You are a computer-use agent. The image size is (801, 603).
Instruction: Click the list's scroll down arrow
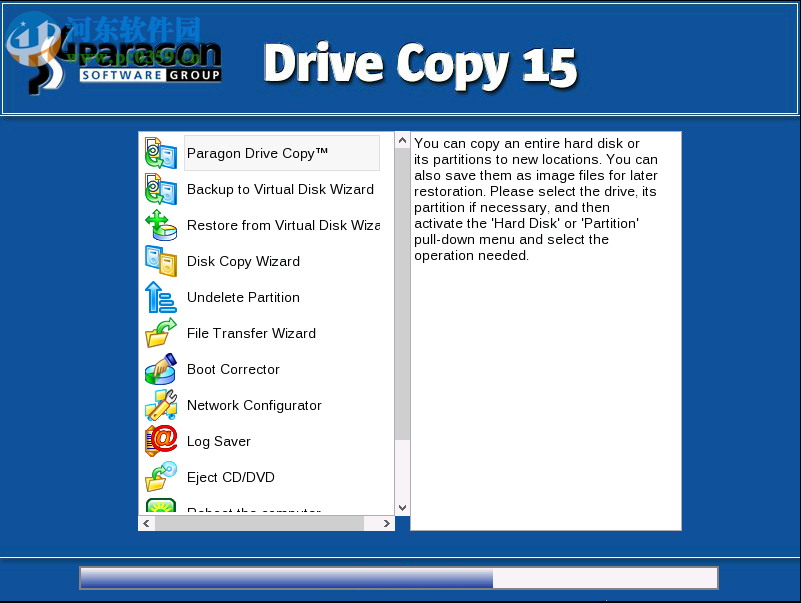[x=402, y=507]
